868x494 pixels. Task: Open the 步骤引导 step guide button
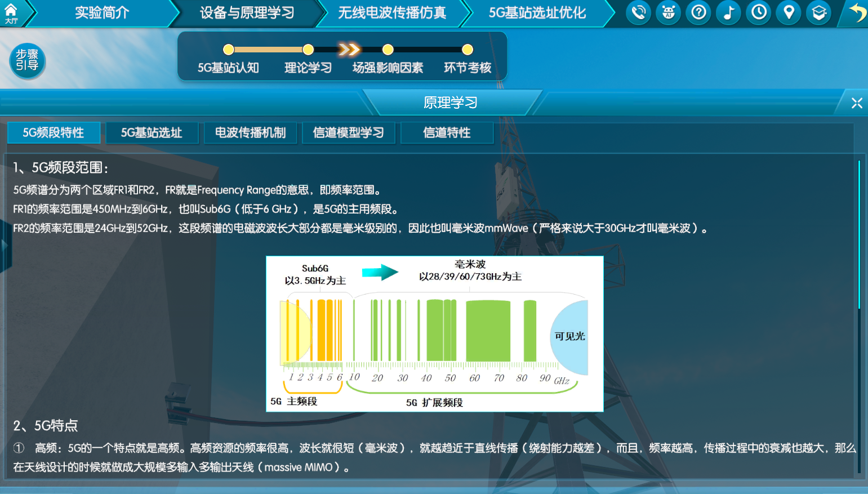[x=27, y=61]
